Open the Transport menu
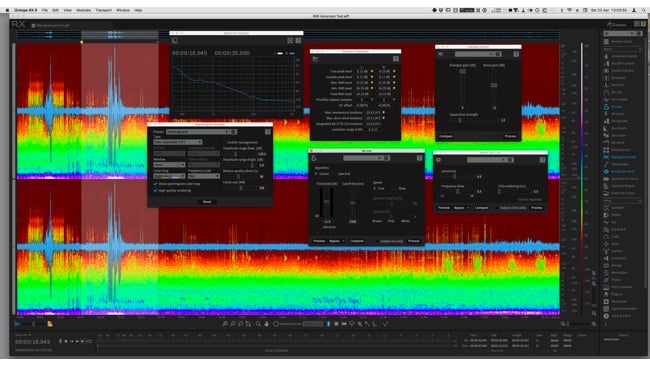The image size is (650, 366). (x=104, y=10)
